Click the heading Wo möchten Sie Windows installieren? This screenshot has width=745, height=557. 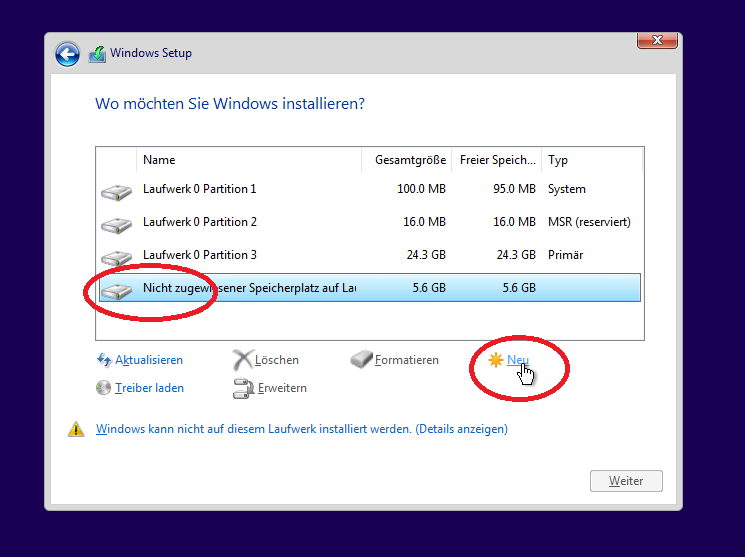click(x=230, y=104)
